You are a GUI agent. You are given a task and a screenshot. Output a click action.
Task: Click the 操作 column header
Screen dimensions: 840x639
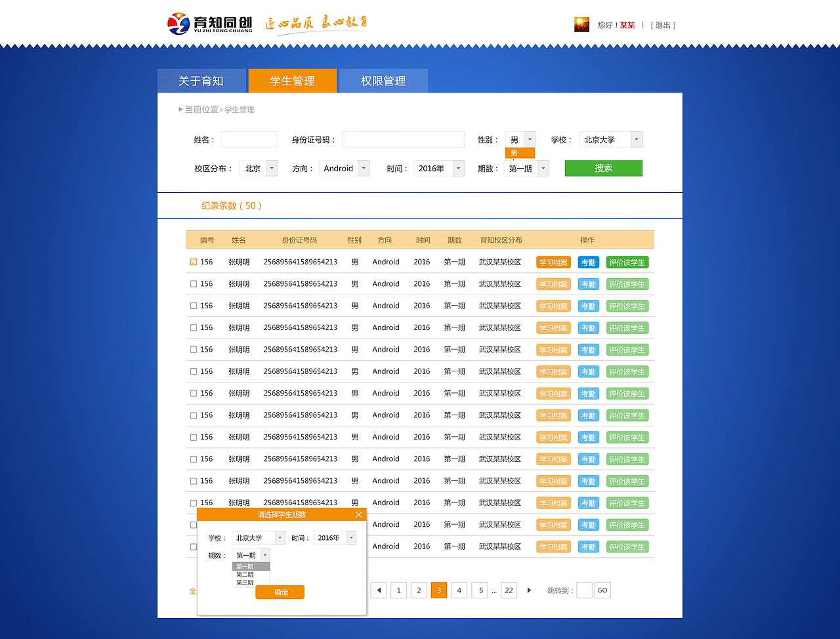click(x=587, y=240)
